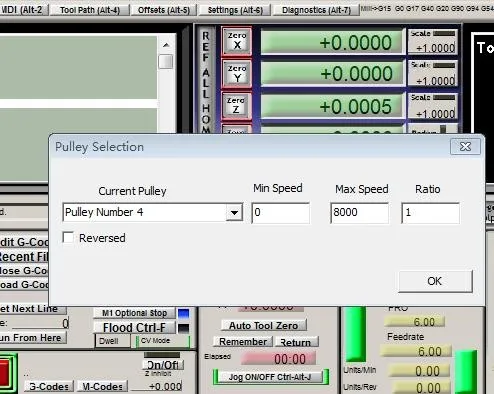Toggle Jog ON/OFF Ctrl-Alt-J
The width and height of the screenshot is (494, 394).
(270, 377)
